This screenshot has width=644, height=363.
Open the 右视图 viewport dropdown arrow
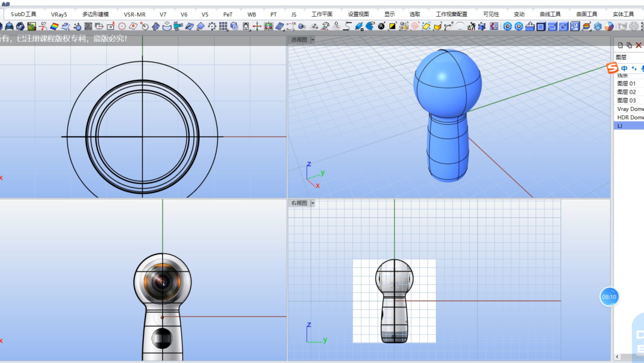click(x=312, y=203)
